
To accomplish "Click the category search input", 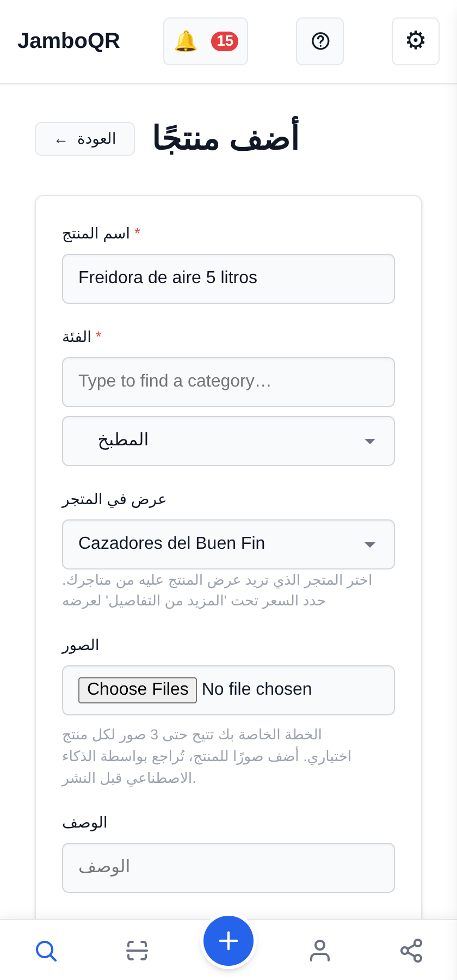I will (228, 382).
